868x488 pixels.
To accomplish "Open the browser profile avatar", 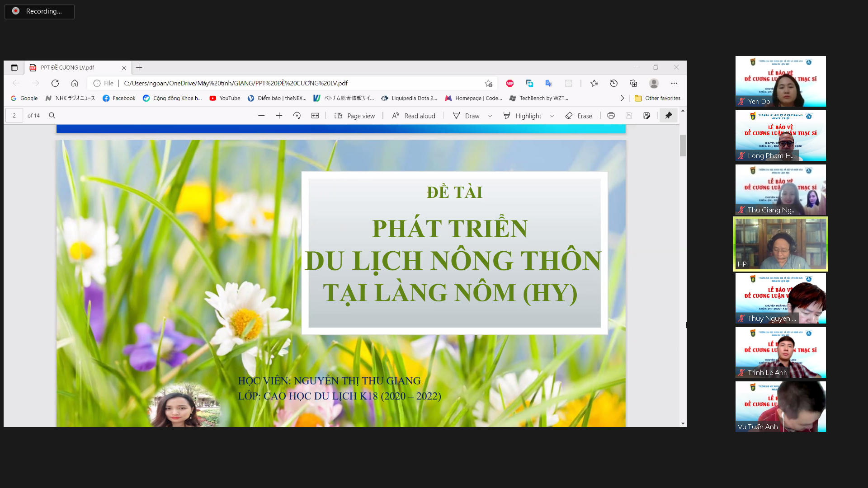I will pyautogui.click(x=654, y=83).
